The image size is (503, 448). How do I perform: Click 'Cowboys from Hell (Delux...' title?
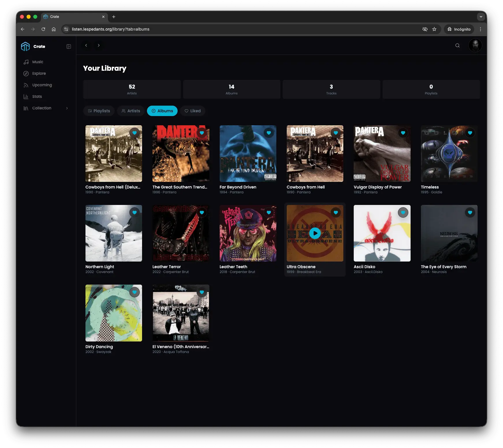pyautogui.click(x=113, y=187)
